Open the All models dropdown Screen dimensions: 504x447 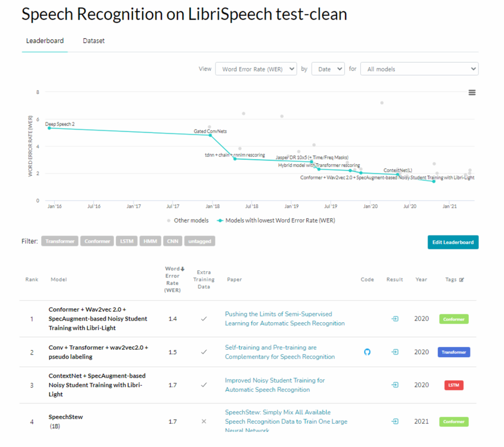point(419,68)
